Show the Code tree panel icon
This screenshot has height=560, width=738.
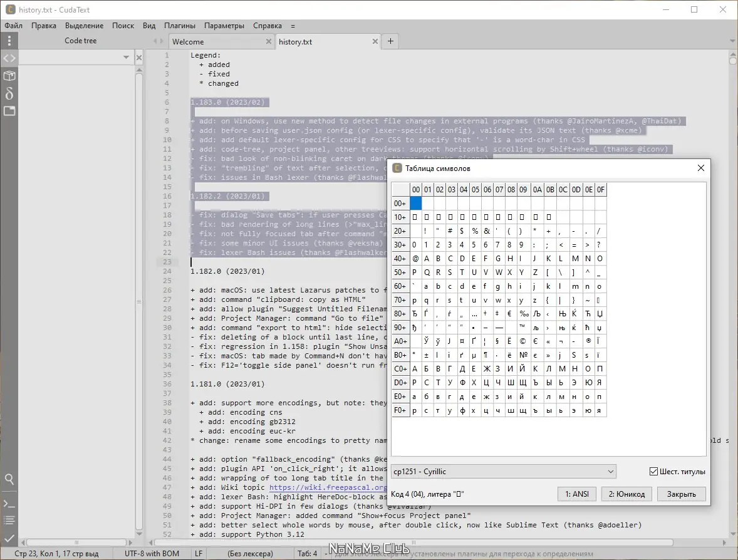(9, 58)
